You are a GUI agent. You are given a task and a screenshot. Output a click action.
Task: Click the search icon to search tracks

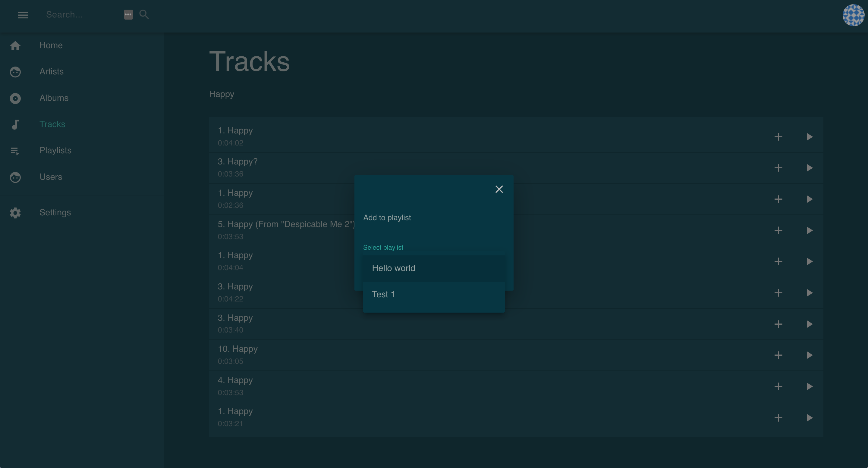(144, 14)
